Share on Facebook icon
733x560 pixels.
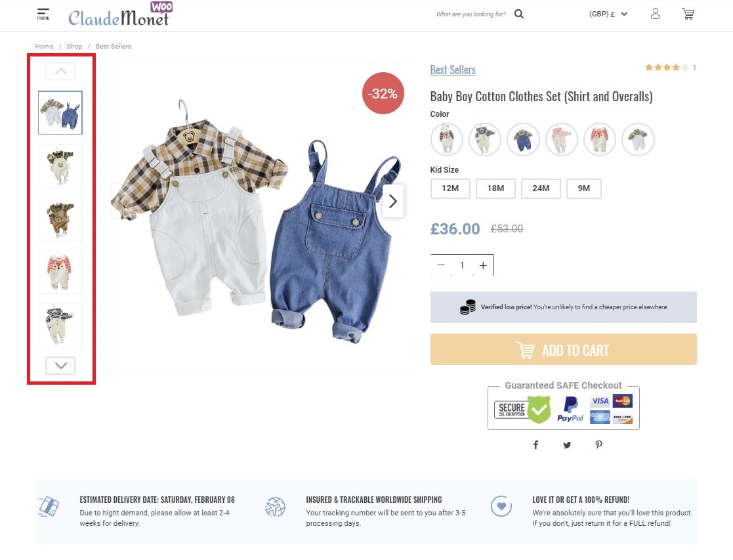[x=535, y=444]
